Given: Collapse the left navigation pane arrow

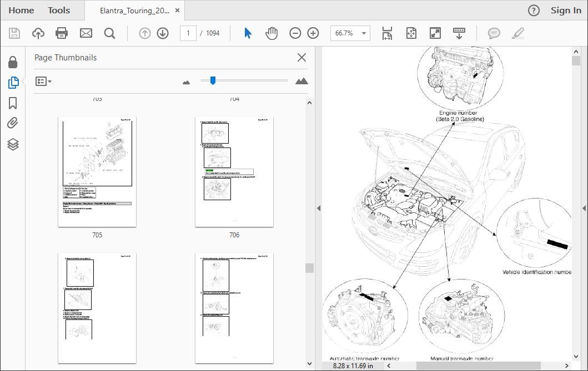Looking at the screenshot, I should click(319, 209).
